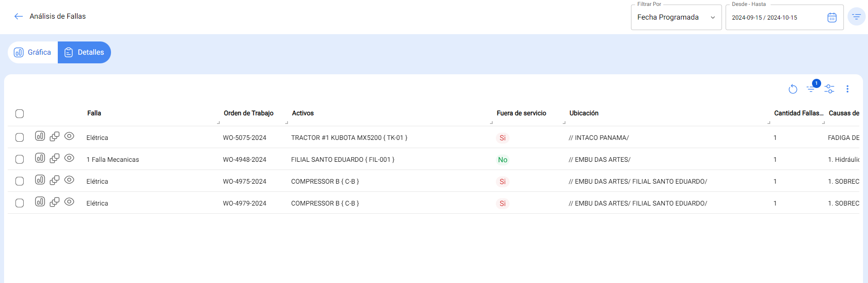Screen dimensions: 868x283
Task: Click the Fuera de servicio column header
Action: [x=521, y=113]
